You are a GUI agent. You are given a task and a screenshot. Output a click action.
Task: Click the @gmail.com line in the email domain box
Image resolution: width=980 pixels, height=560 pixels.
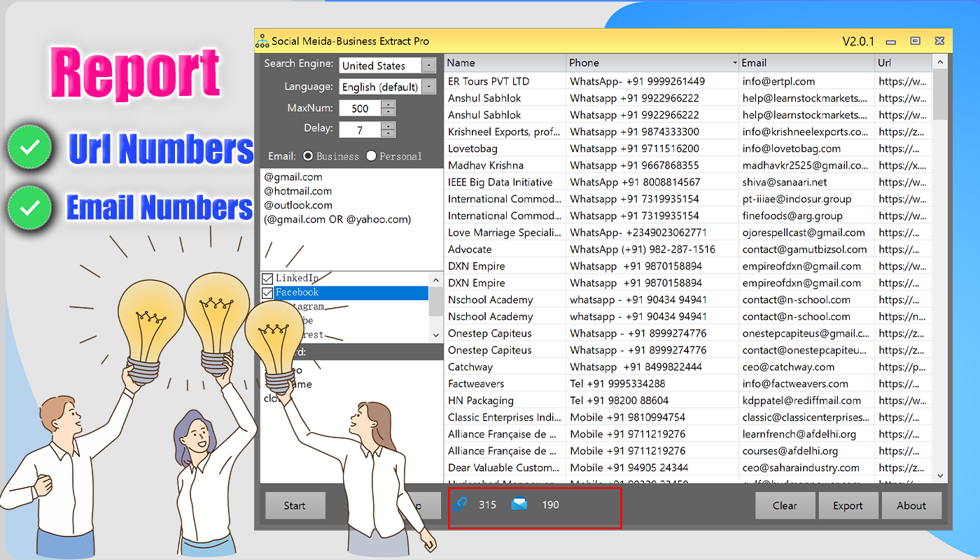point(293,177)
